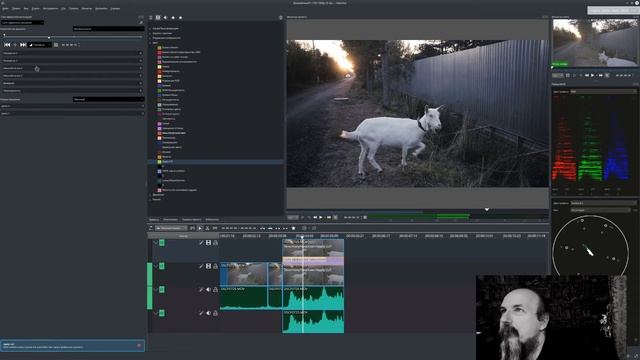The image size is (640, 360).
Task: Lock the bottom audio track
Action: (x=216, y=313)
